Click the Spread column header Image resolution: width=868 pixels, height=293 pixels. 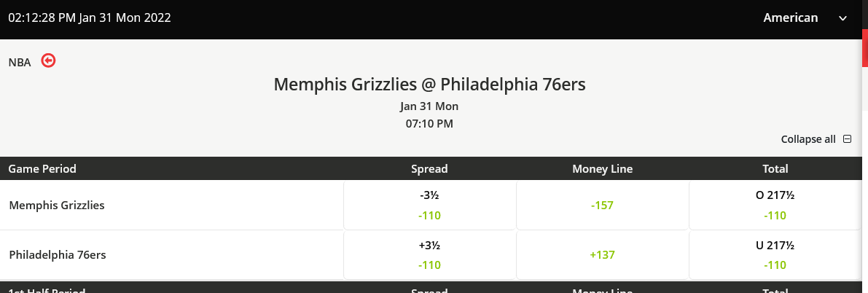coord(429,169)
